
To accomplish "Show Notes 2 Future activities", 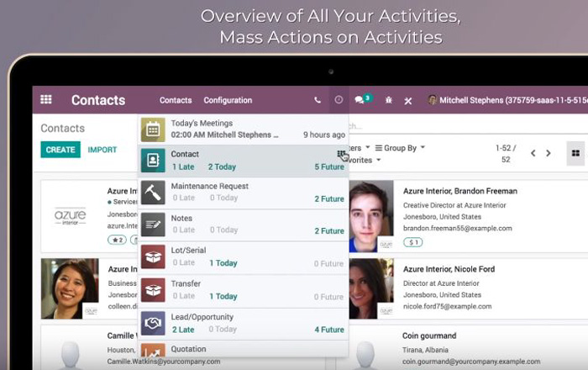I will pyautogui.click(x=329, y=231).
